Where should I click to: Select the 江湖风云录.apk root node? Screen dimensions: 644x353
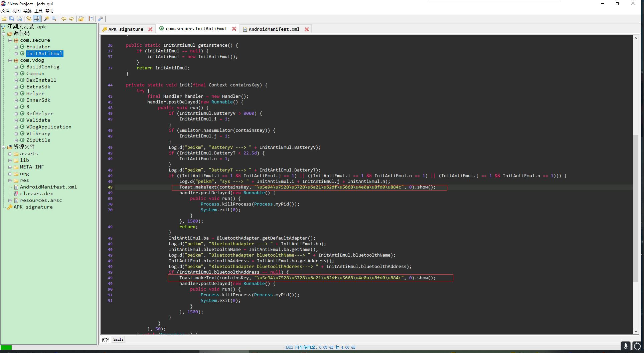click(x=27, y=27)
